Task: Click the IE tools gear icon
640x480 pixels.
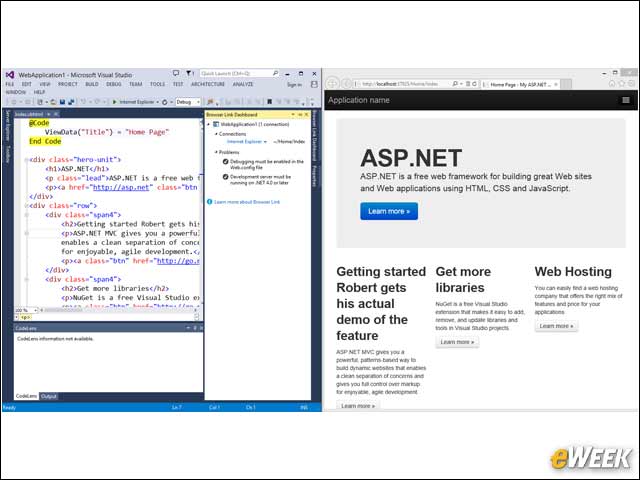Action: point(631,83)
